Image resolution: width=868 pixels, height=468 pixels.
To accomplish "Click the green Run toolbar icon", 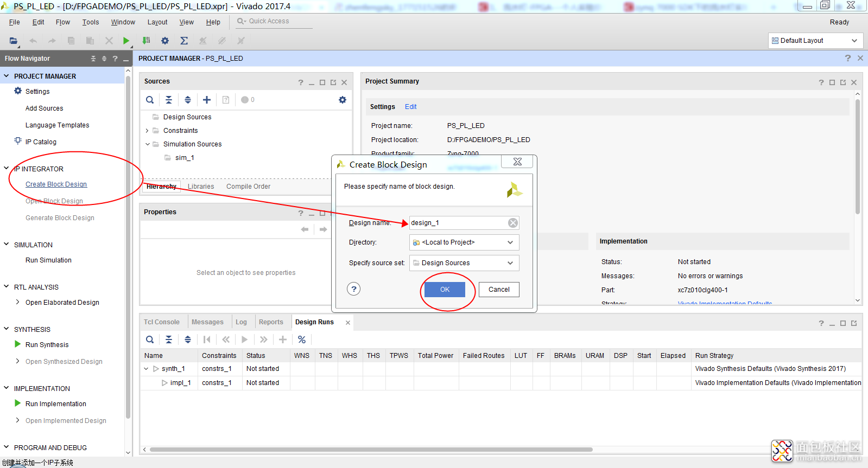I will (x=126, y=41).
